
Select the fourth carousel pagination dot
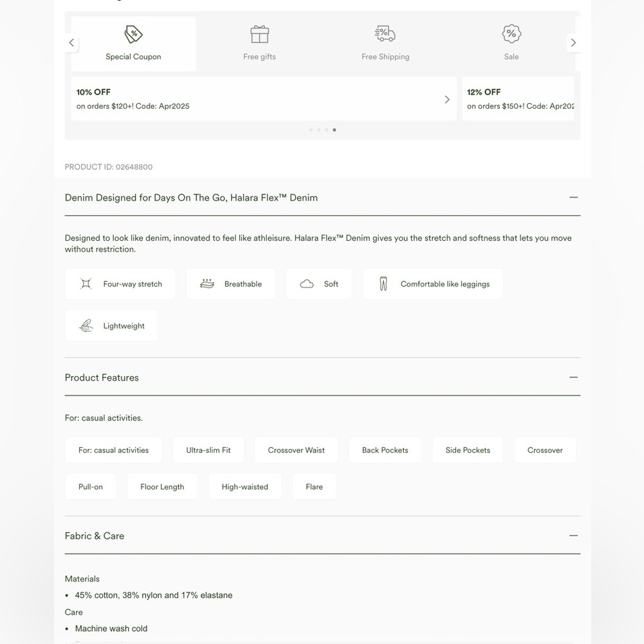(x=334, y=130)
